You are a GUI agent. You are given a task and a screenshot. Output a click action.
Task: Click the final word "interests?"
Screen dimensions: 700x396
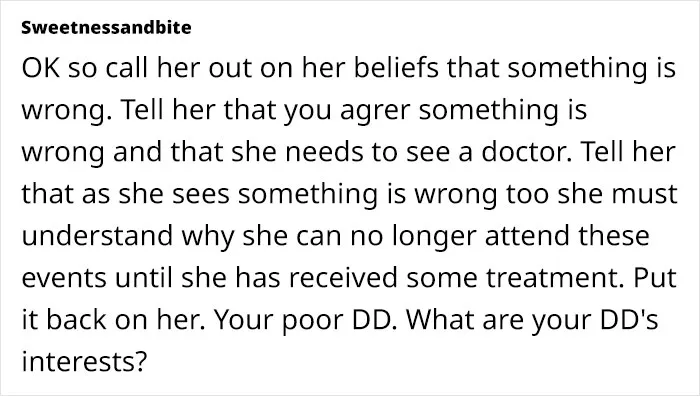84,362
